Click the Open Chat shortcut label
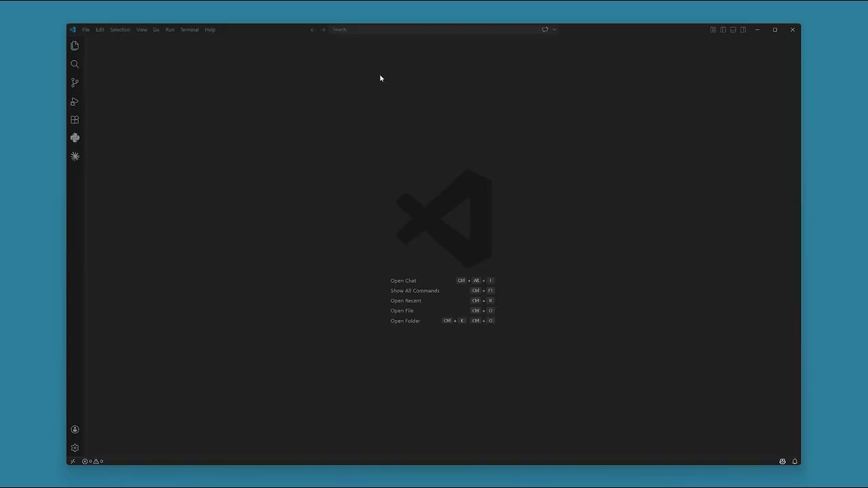Image resolution: width=868 pixels, height=488 pixels. (x=403, y=281)
